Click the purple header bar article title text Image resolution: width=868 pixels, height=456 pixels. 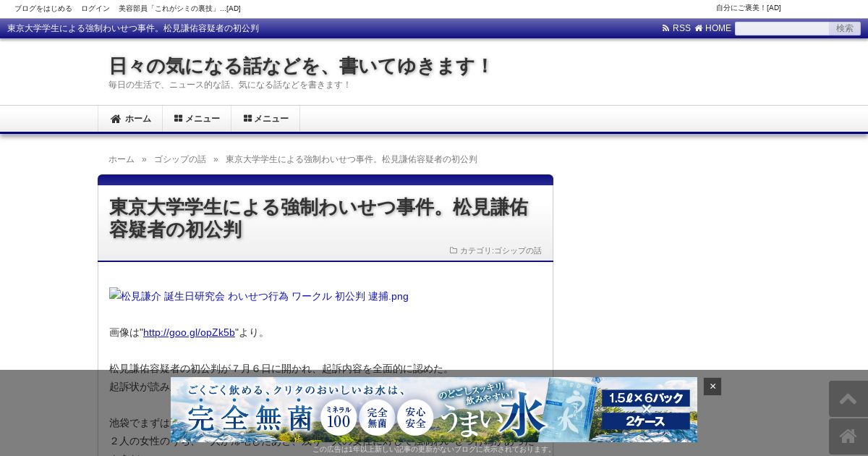click(x=133, y=28)
